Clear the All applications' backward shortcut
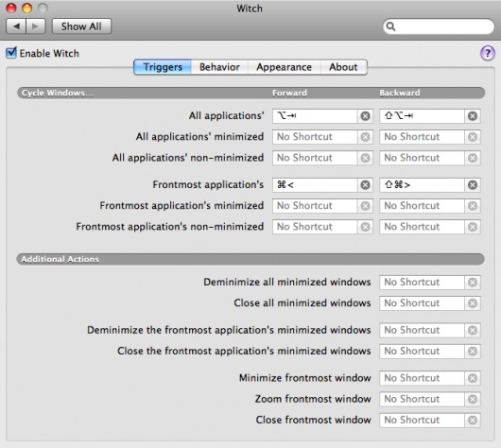This screenshot has width=501, height=448. coord(473,116)
